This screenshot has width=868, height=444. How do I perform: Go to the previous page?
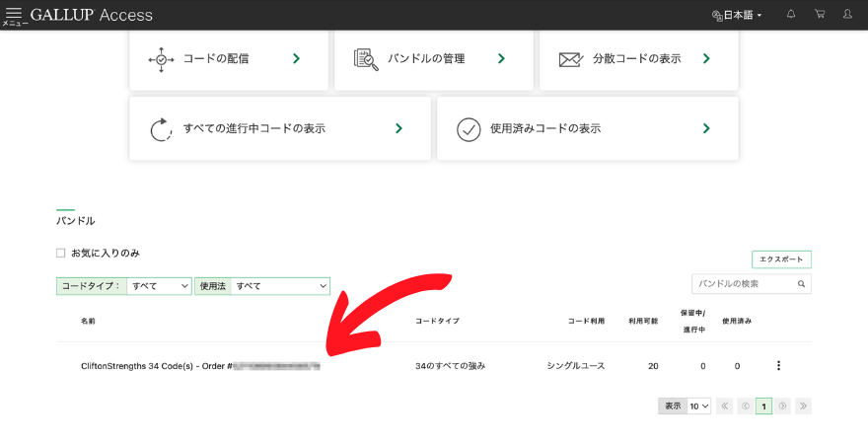(x=745, y=406)
